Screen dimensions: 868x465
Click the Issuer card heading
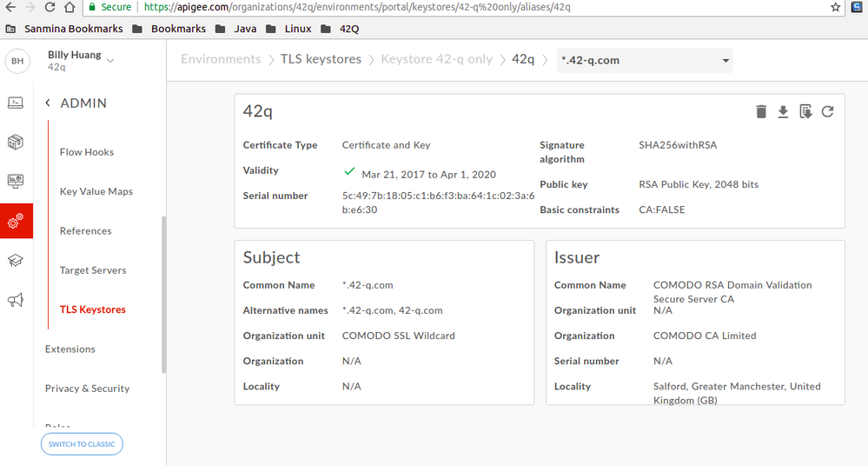(x=577, y=257)
